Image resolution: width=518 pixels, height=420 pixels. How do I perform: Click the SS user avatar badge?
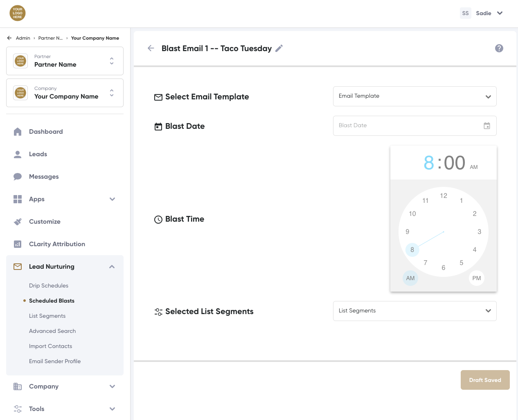pos(466,13)
